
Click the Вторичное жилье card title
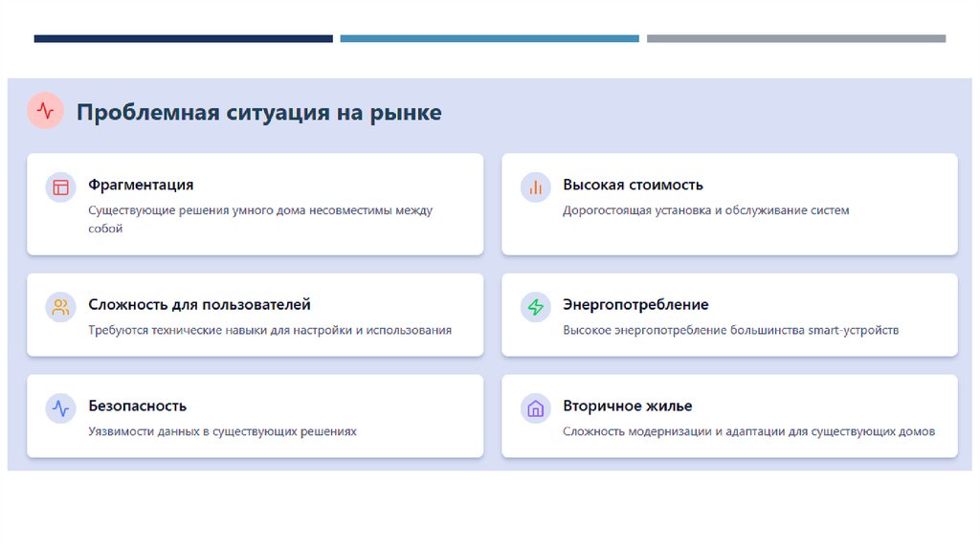[x=628, y=406]
